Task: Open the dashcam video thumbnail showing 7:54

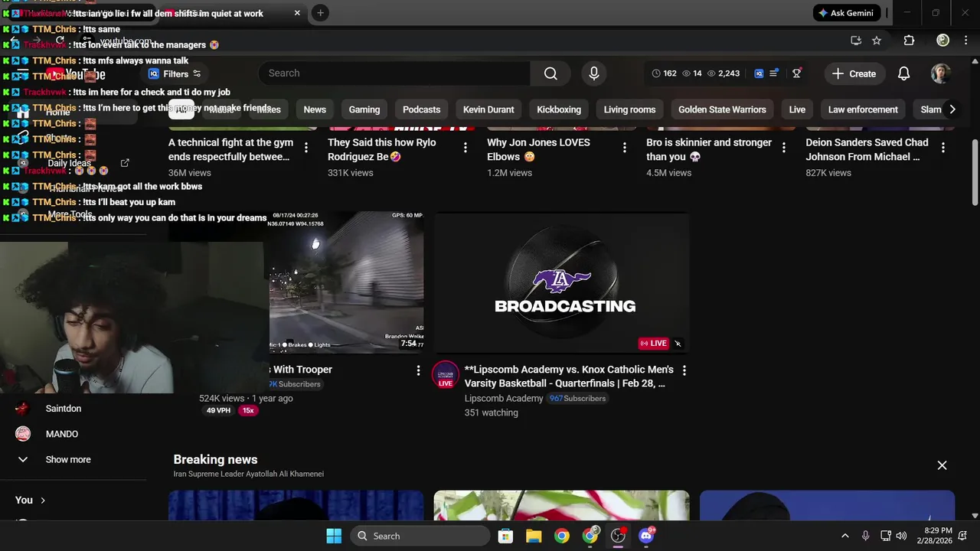Action: coord(346,282)
